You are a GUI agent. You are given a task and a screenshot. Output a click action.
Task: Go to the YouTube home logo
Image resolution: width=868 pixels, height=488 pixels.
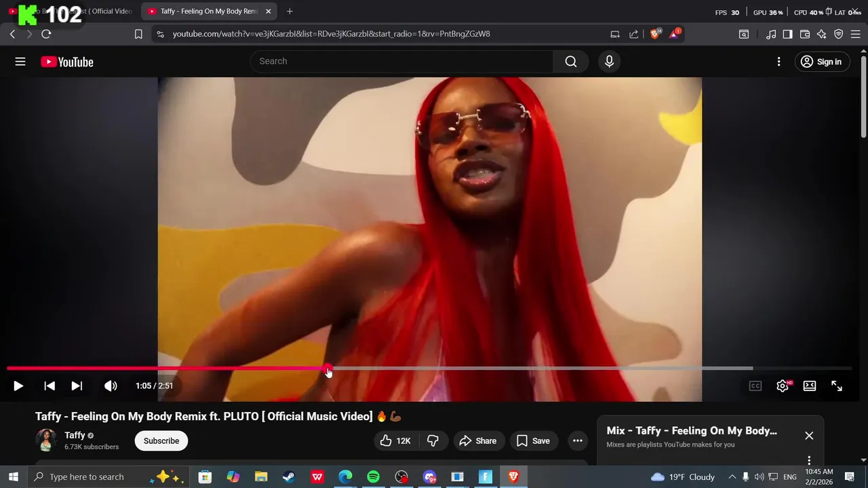[x=66, y=62]
